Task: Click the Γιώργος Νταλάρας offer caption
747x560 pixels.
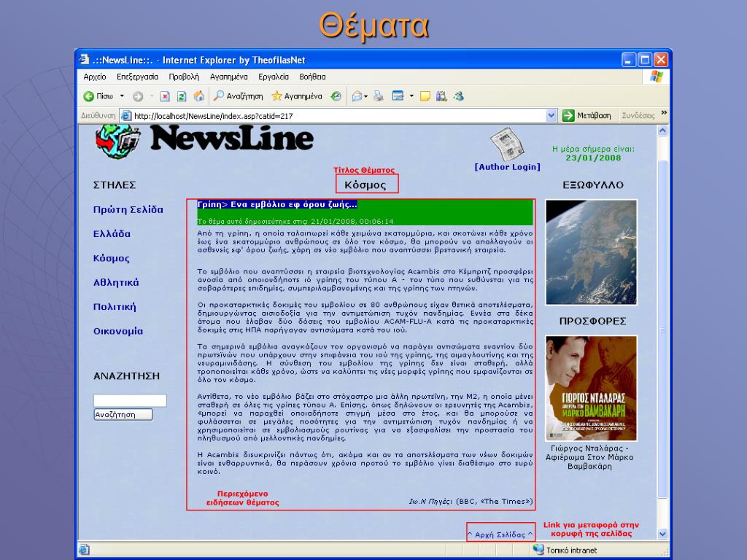Action: (589, 457)
